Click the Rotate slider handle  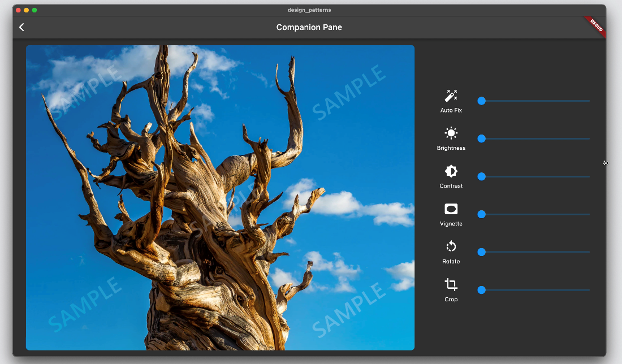point(481,252)
